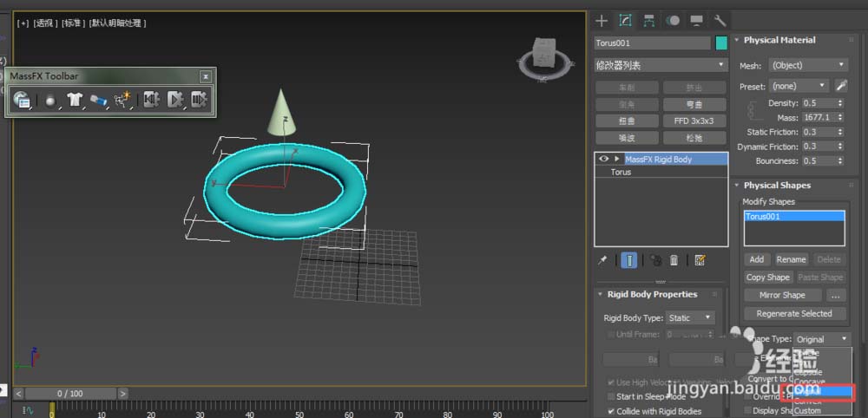Toggle Show End Result button
Screen dimensions: 868x418
pyautogui.click(x=628, y=260)
